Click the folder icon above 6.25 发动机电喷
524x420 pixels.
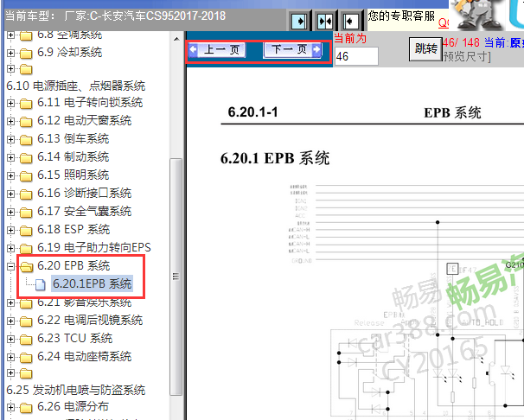tap(26, 373)
